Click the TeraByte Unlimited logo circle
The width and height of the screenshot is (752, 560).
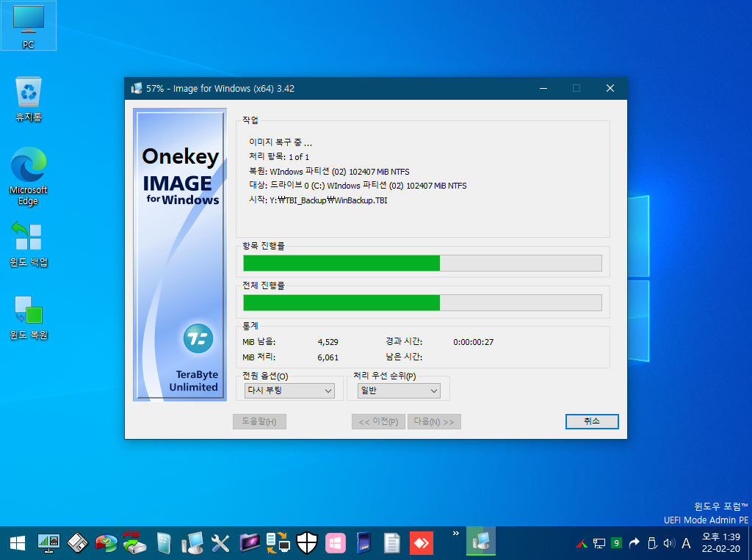pyautogui.click(x=198, y=338)
